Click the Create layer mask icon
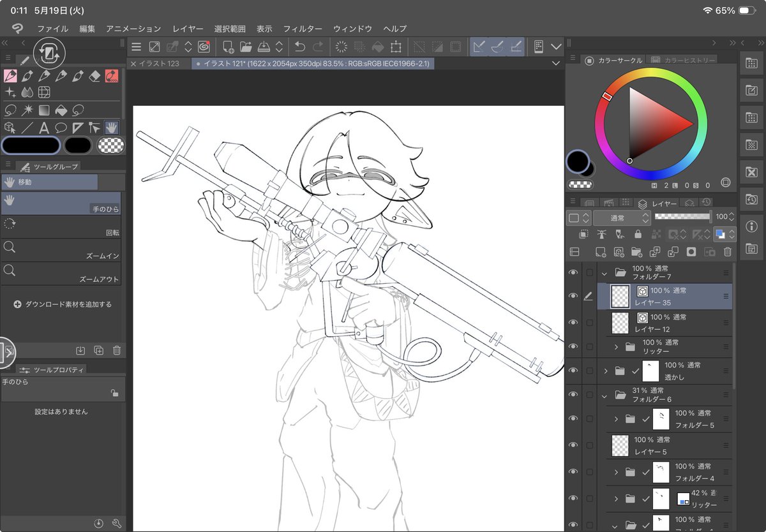Screen dimensions: 766x532 click(691, 252)
